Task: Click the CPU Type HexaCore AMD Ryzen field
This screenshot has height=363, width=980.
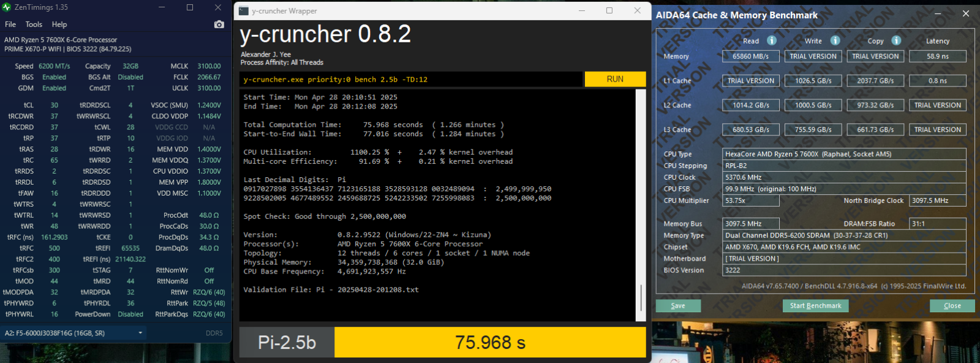Action: pyautogui.click(x=844, y=155)
